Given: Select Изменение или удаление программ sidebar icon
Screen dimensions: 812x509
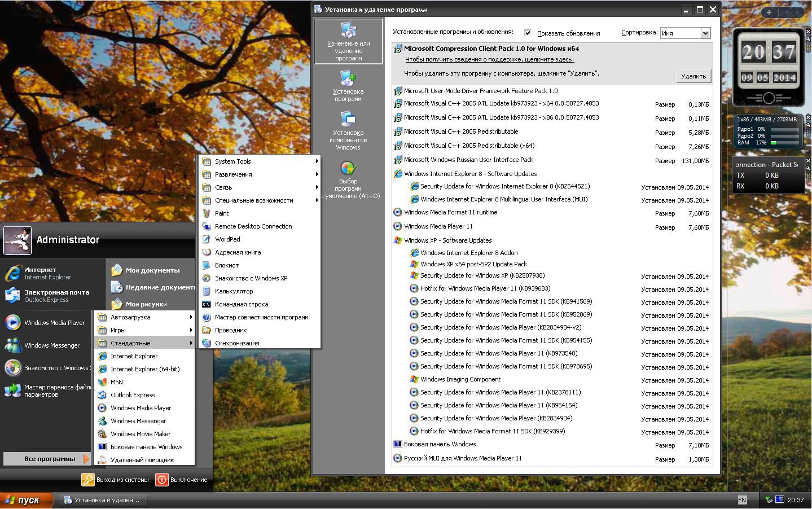Looking at the screenshot, I should coord(348,41).
